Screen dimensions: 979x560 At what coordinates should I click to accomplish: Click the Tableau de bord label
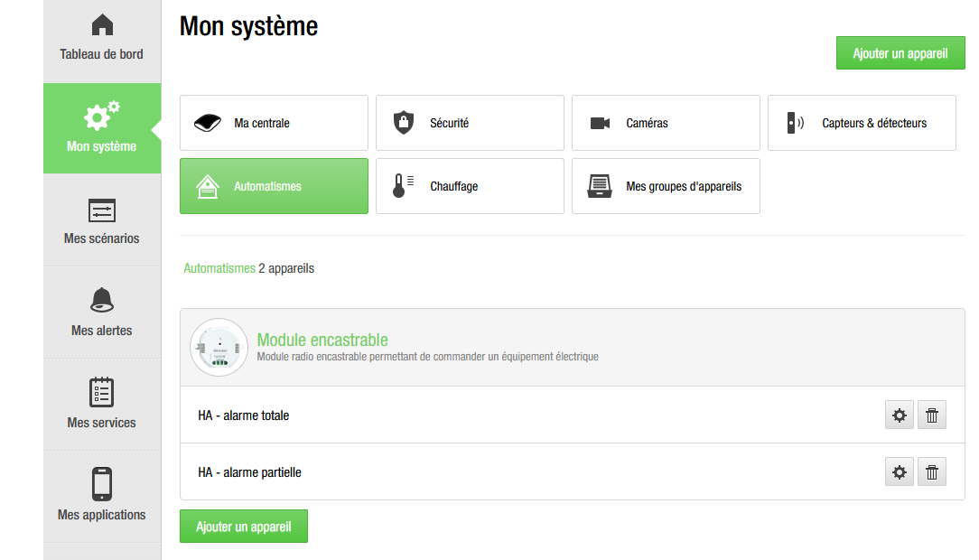[102, 54]
